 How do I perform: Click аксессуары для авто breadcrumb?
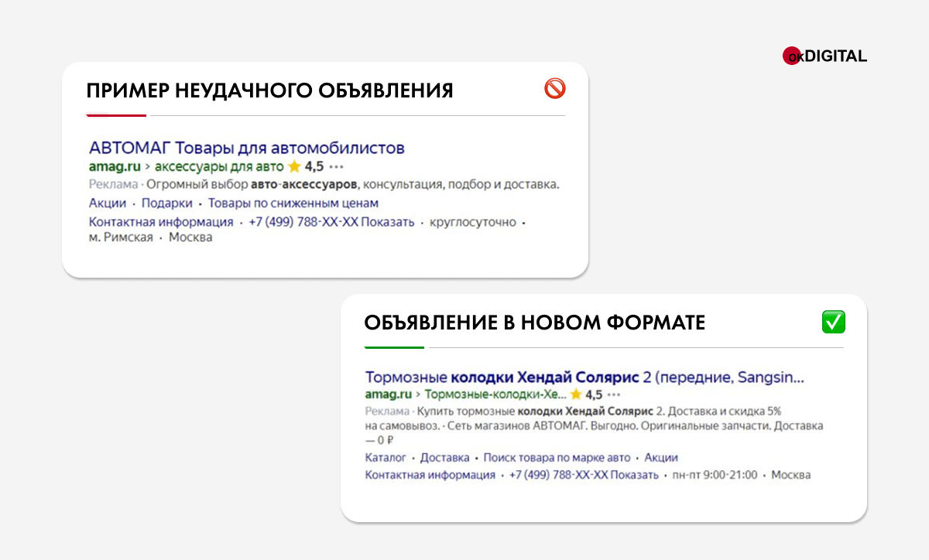pos(219,166)
